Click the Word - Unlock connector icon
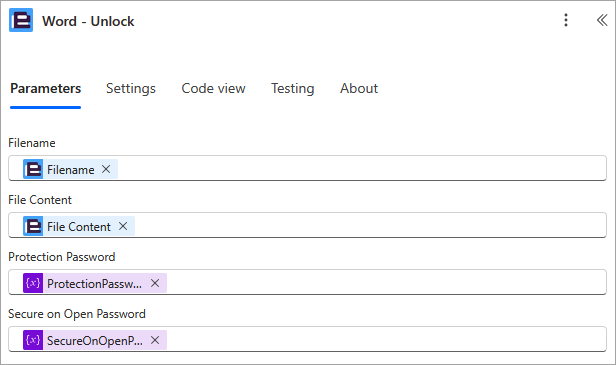 (x=21, y=20)
